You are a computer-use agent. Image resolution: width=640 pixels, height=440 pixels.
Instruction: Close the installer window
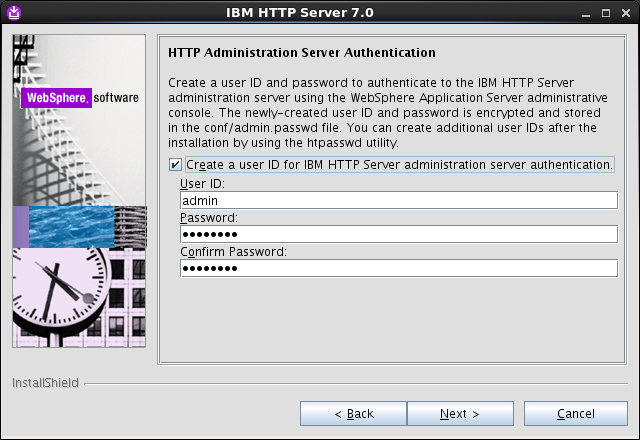click(626, 13)
